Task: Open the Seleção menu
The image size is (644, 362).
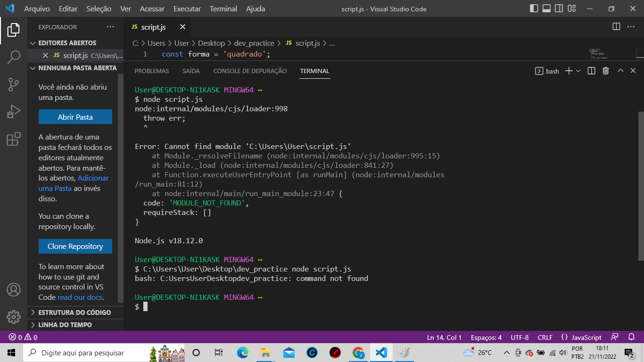Action: point(99,8)
